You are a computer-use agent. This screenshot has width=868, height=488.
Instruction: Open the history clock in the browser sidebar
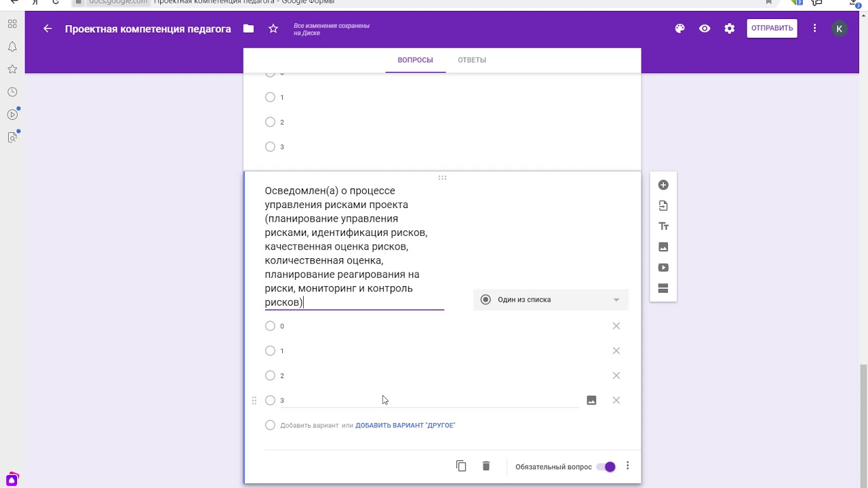pyautogui.click(x=12, y=91)
